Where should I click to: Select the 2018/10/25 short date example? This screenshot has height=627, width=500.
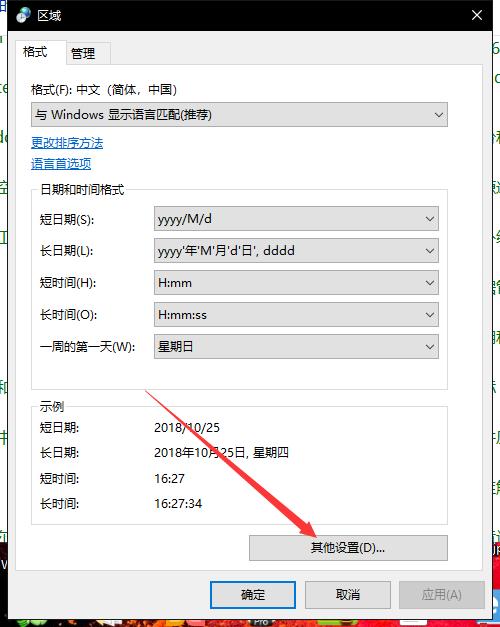click(187, 427)
